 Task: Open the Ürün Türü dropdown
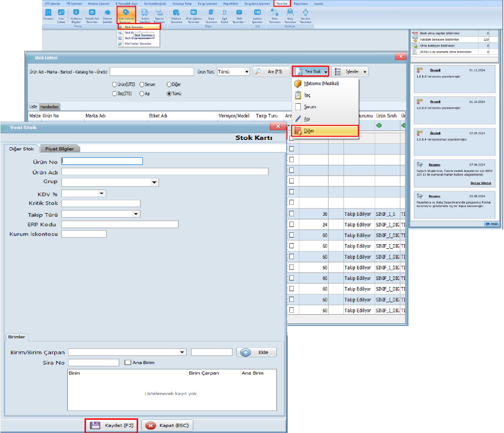(x=247, y=72)
